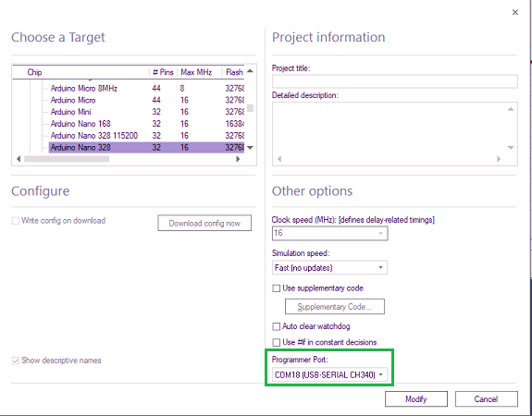Image resolution: width=532 pixels, height=416 pixels.
Task: Click the Modify button
Action: pos(416,399)
